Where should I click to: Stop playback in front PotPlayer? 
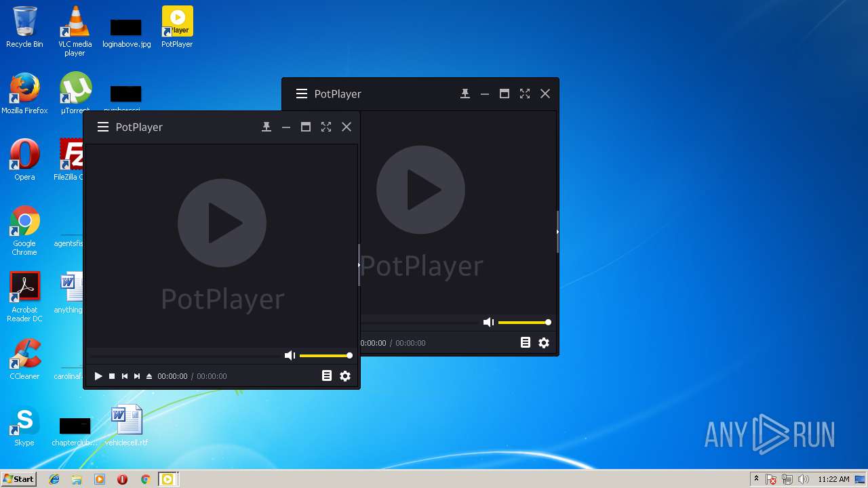pos(112,376)
